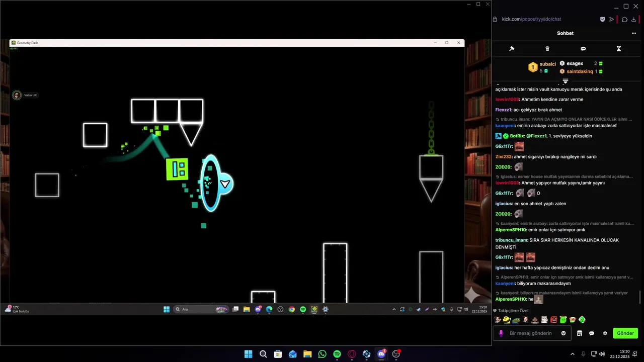Click Flexzz1 username in chat

point(503,110)
